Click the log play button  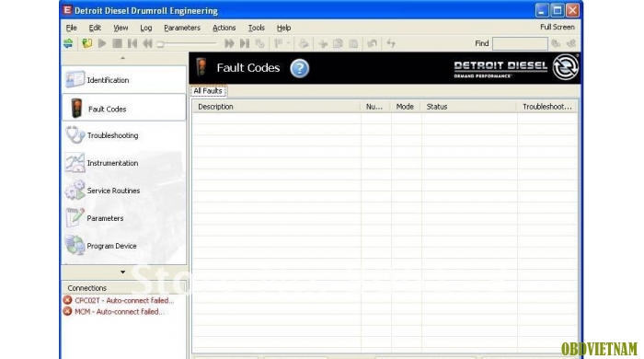click(x=102, y=43)
